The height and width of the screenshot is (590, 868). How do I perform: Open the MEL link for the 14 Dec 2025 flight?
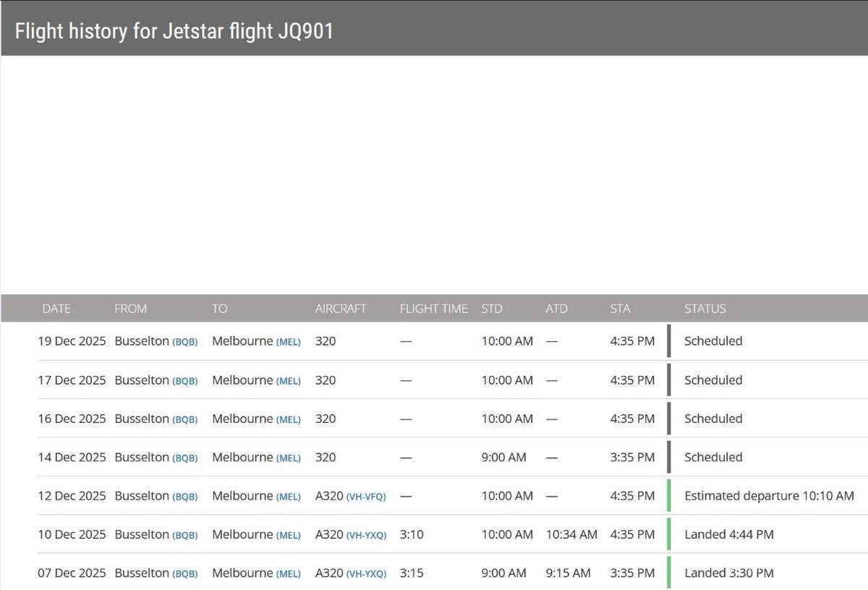point(289,458)
